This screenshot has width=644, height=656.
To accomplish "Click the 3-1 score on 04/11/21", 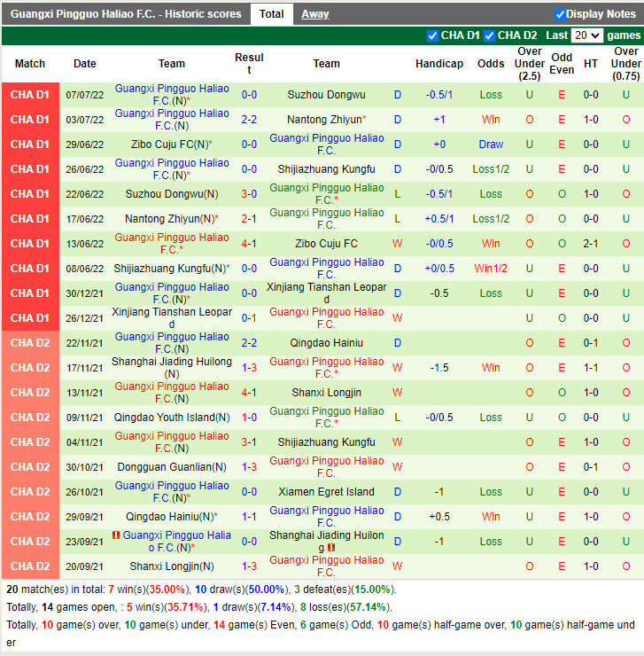I will tap(249, 442).
